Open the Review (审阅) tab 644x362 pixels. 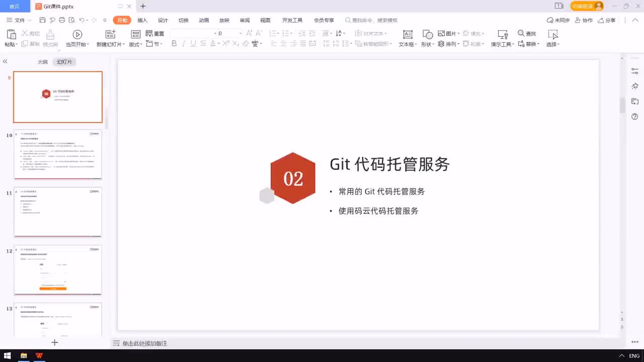tap(245, 20)
